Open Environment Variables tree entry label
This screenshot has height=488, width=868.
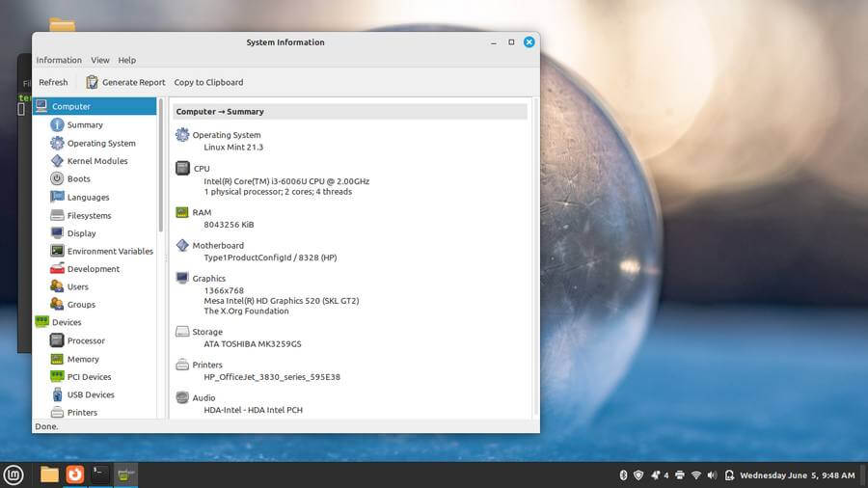[x=110, y=251]
